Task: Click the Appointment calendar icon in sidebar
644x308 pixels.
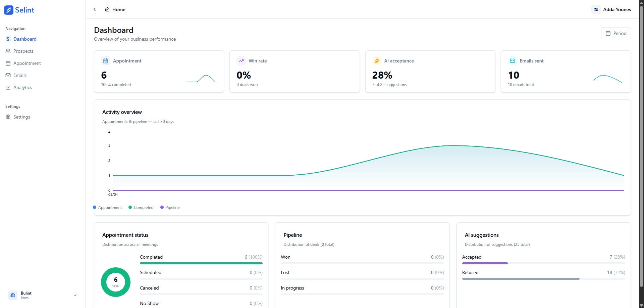Action: pos(8,63)
